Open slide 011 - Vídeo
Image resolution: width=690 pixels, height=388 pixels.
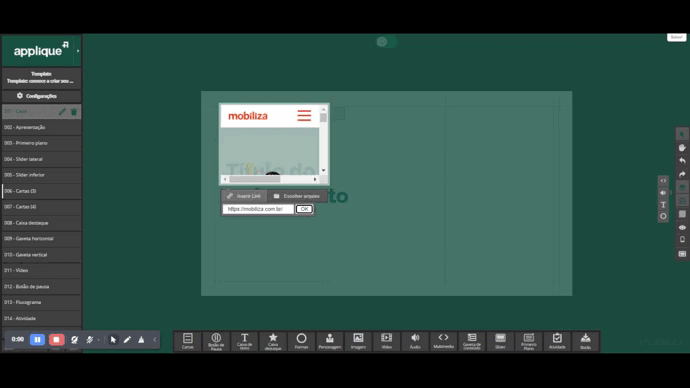tap(41, 271)
